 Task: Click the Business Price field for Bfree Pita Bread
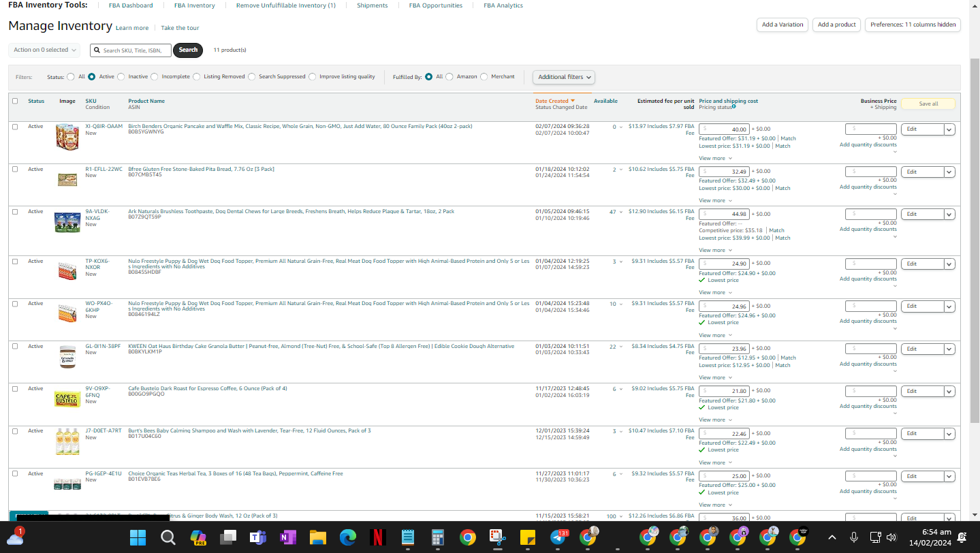point(871,172)
